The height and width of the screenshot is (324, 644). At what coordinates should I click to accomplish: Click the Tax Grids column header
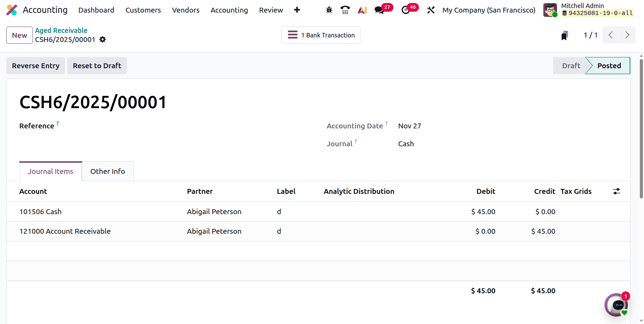[576, 191]
